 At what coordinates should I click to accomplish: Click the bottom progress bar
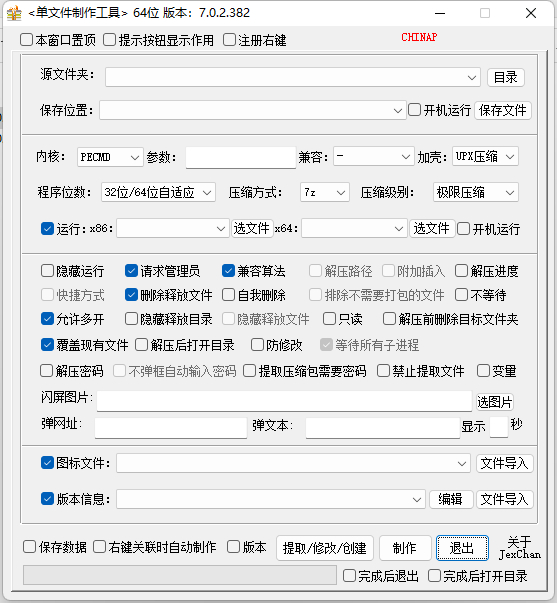point(180,575)
